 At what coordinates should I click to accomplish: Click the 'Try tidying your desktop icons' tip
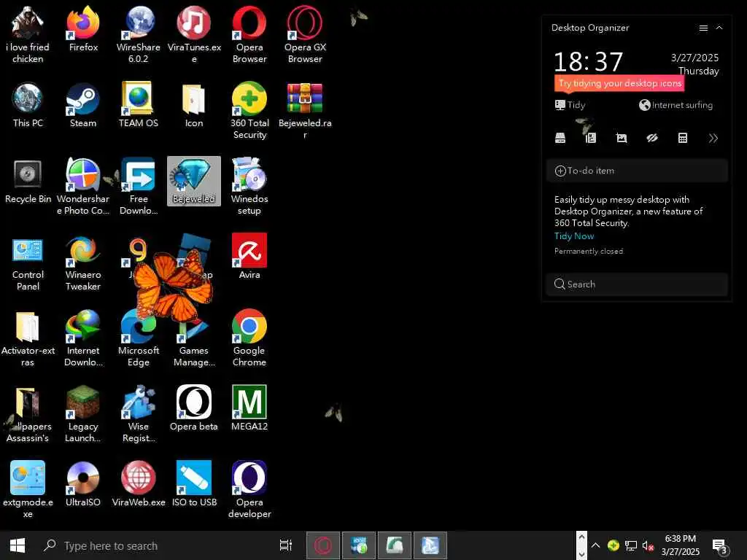[620, 83]
